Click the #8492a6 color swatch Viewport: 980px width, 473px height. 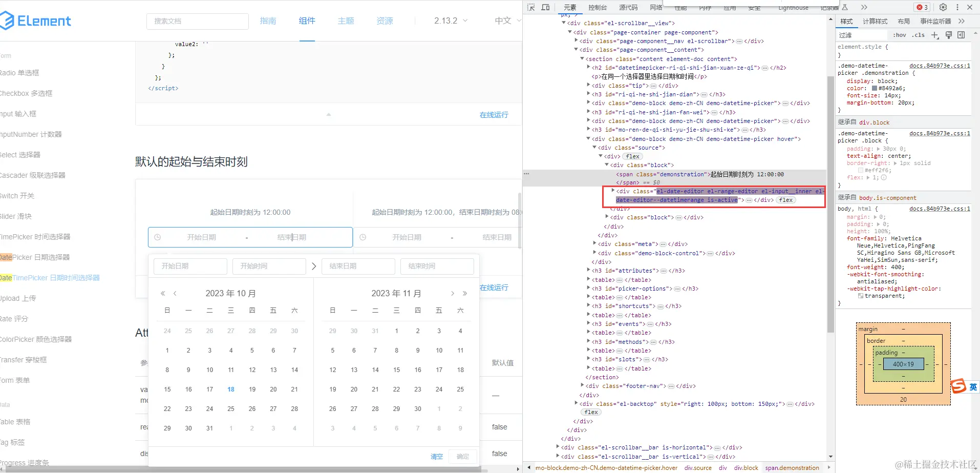coord(875,88)
